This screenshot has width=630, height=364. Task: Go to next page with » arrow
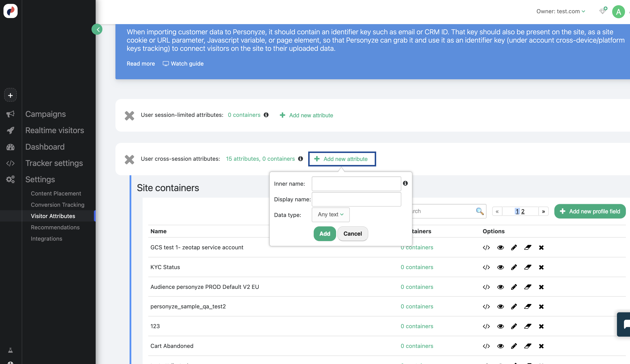pos(543,211)
